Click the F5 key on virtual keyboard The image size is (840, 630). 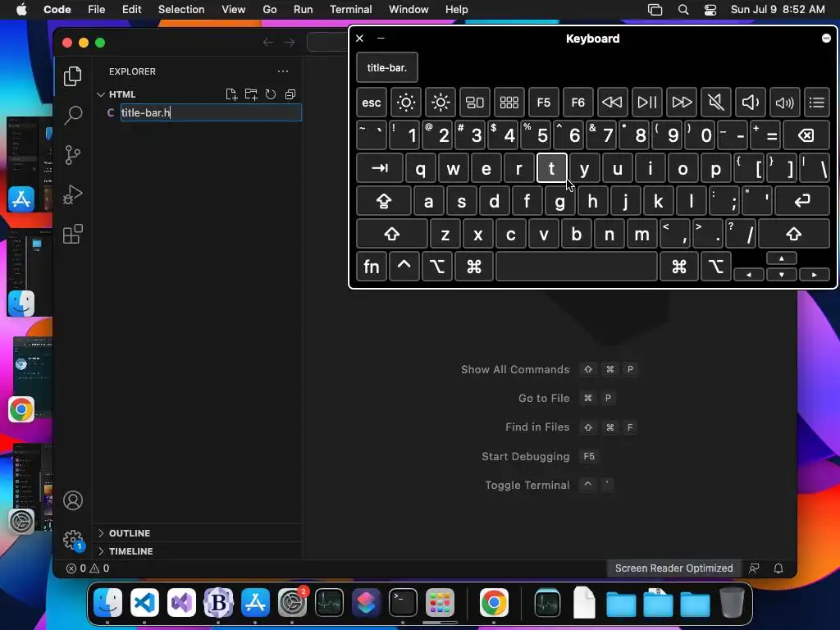coord(543,103)
